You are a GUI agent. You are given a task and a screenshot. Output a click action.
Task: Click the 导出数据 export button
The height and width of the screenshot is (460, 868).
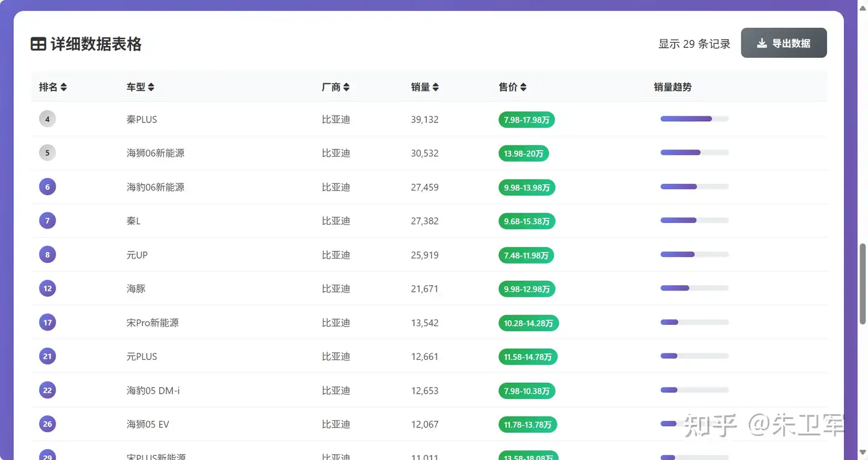point(784,43)
